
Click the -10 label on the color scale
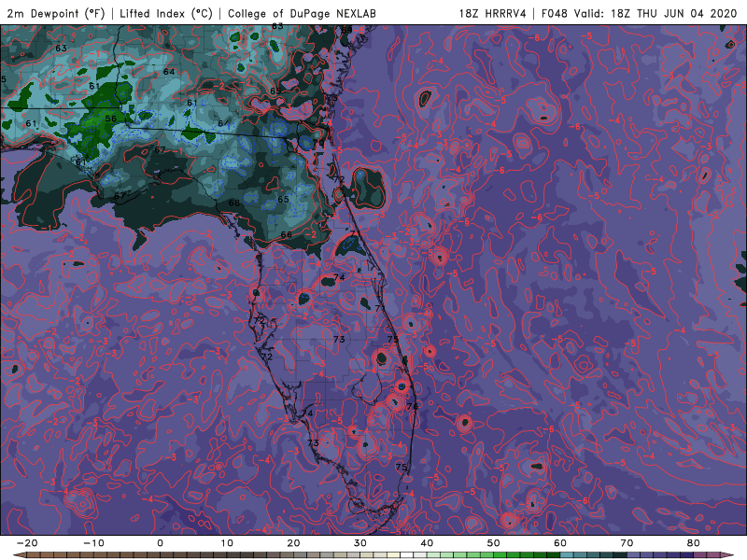pyautogui.click(x=93, y=543)
